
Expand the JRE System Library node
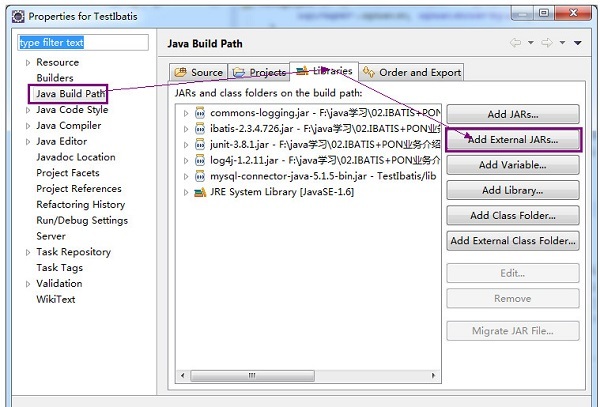point(186,192)
